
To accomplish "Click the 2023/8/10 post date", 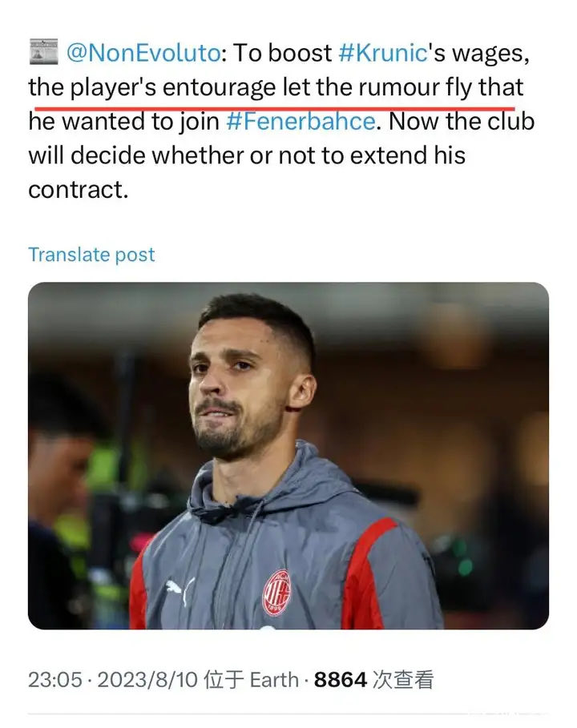I will click(147, 680).
